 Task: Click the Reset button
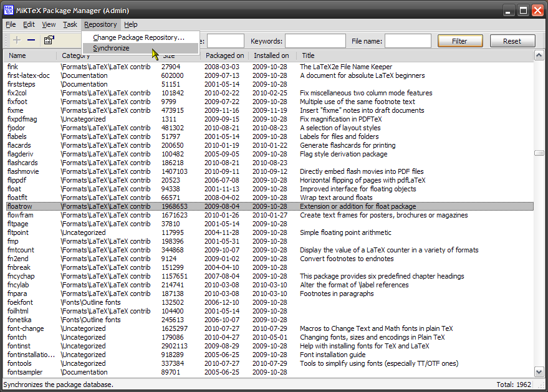click(512, 41)
